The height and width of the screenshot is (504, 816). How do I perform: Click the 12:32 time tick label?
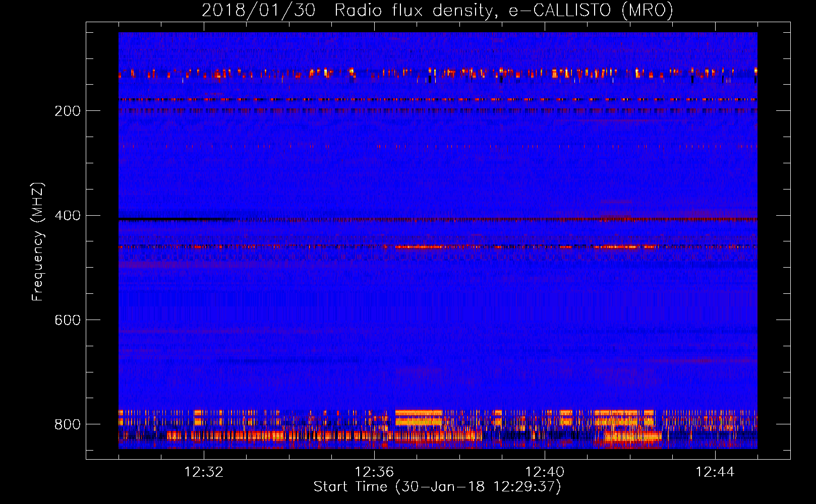(x=204, y=472)
